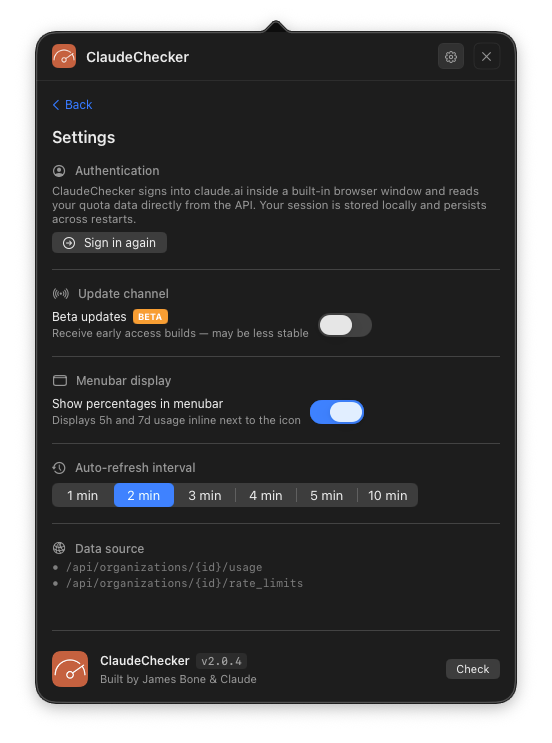Set auto-refresh to 5 min
The image size is (552, 743).
click(326, 495)
